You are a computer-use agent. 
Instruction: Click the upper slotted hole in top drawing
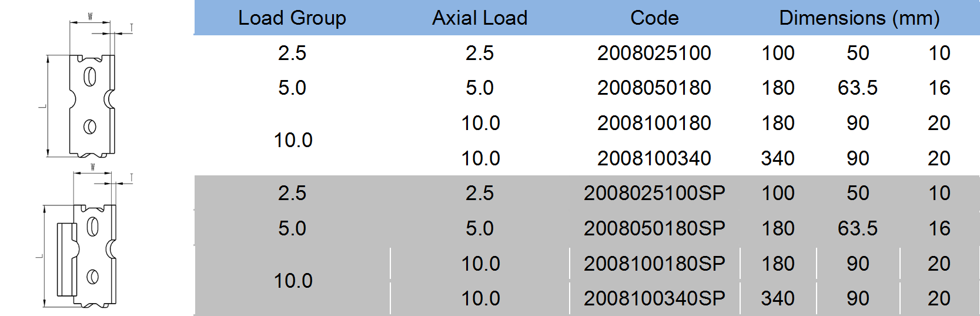click(90, 76)
